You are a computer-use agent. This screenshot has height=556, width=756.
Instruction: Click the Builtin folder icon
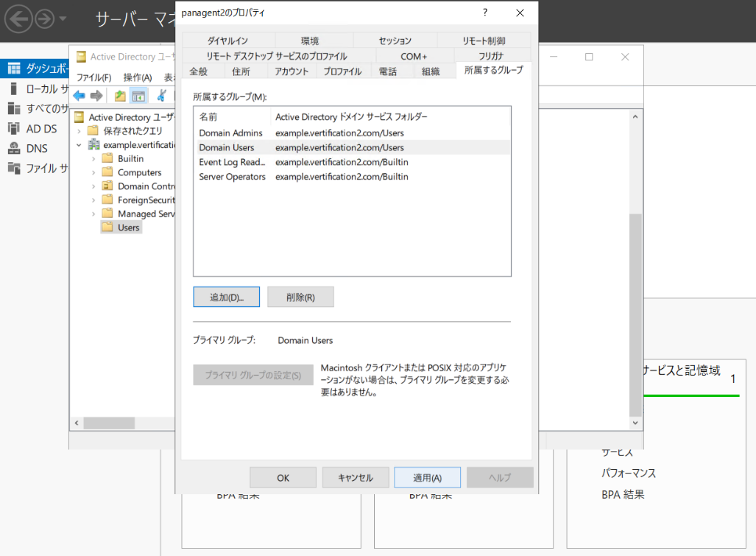click(x=108, y=158)
